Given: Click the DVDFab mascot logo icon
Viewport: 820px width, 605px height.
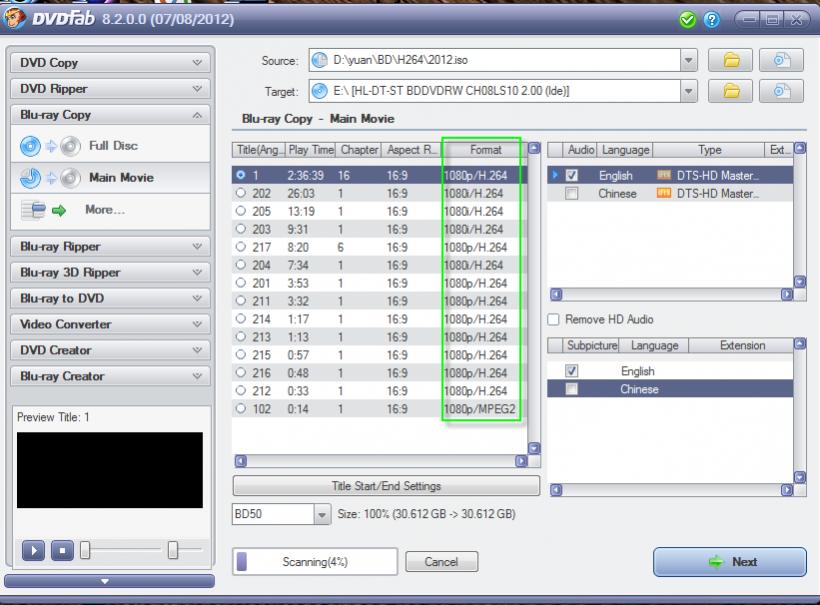Looking at the screenshot, I should click(14, 18).
